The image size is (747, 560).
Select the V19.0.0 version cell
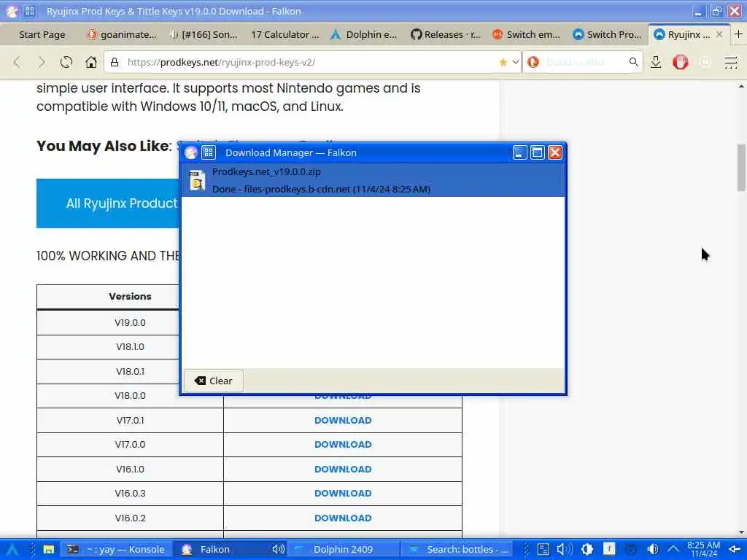[x=130, y=322]
